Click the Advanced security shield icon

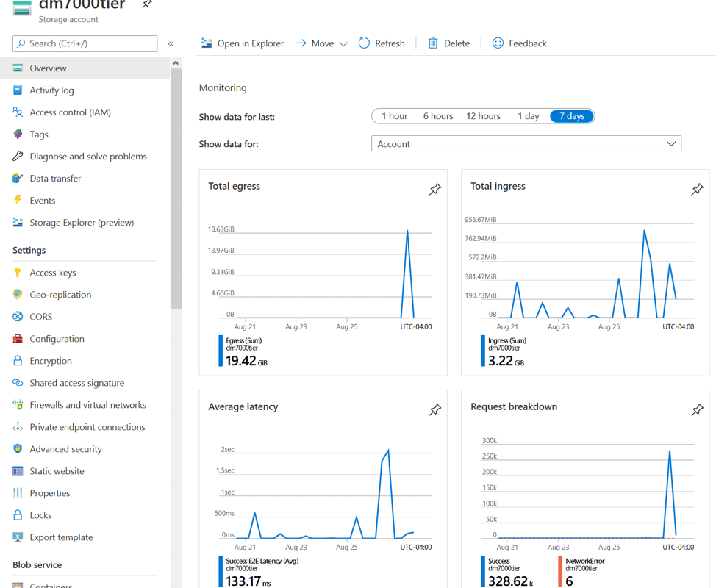point(18,449)
